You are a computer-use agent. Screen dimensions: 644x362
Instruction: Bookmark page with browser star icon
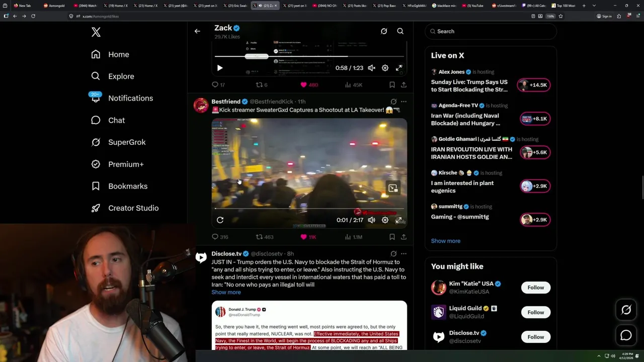click(560, 16)
